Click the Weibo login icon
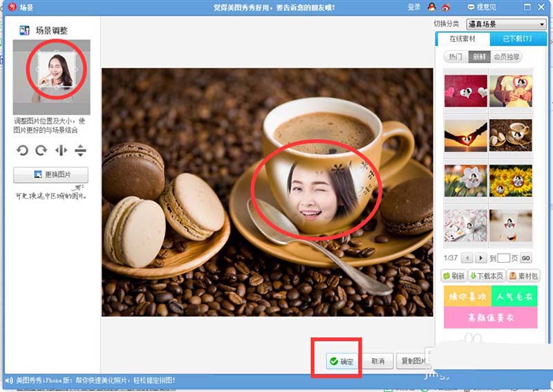 click(x=446, y=7)
